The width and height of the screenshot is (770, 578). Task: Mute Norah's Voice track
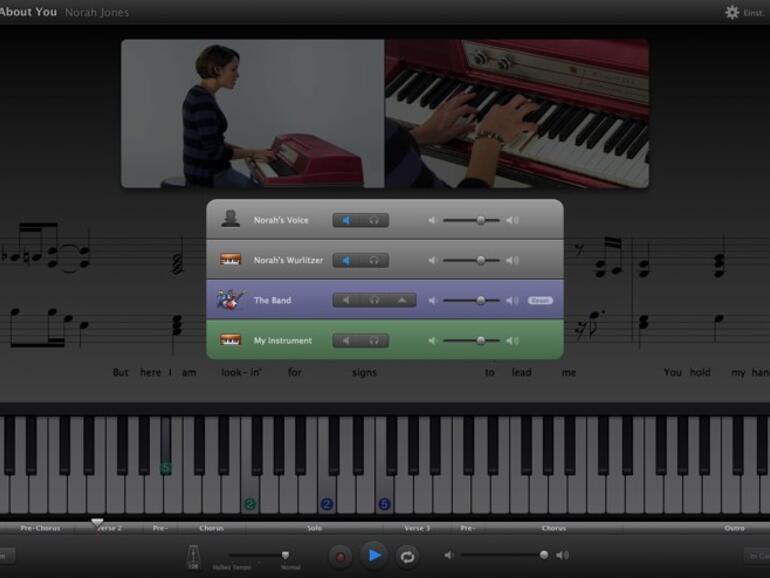[x=346, y=220]
